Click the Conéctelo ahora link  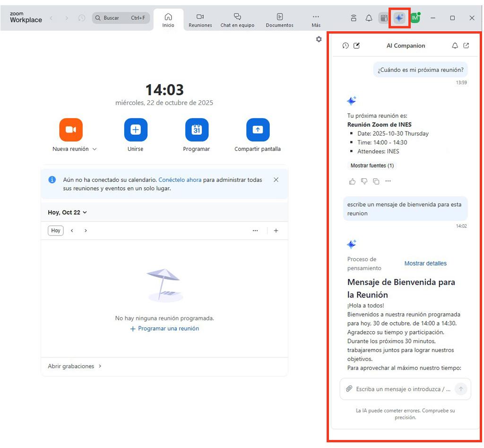(x=180, y=180)
